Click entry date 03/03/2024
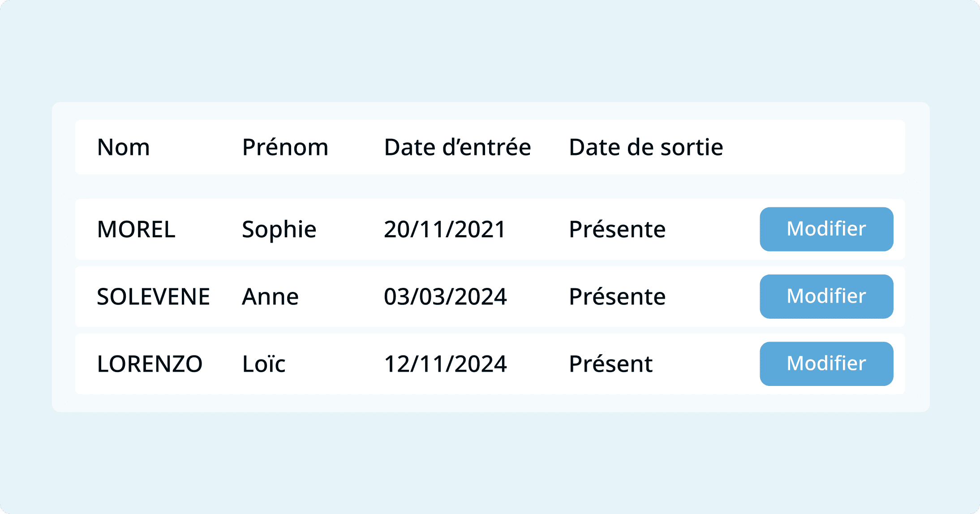980x514 pixels. tap(445, 296)
